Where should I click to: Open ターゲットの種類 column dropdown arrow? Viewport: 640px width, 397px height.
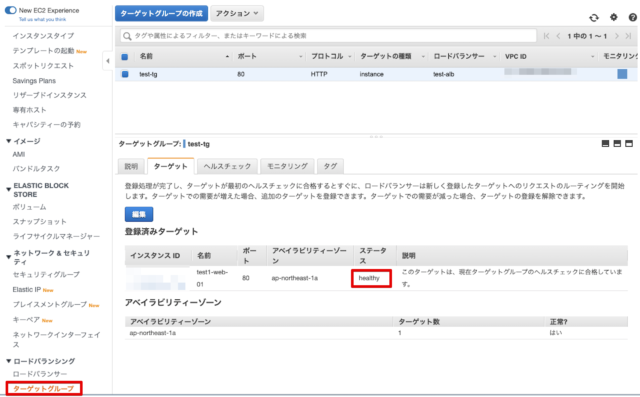click(x=423, y=56)
